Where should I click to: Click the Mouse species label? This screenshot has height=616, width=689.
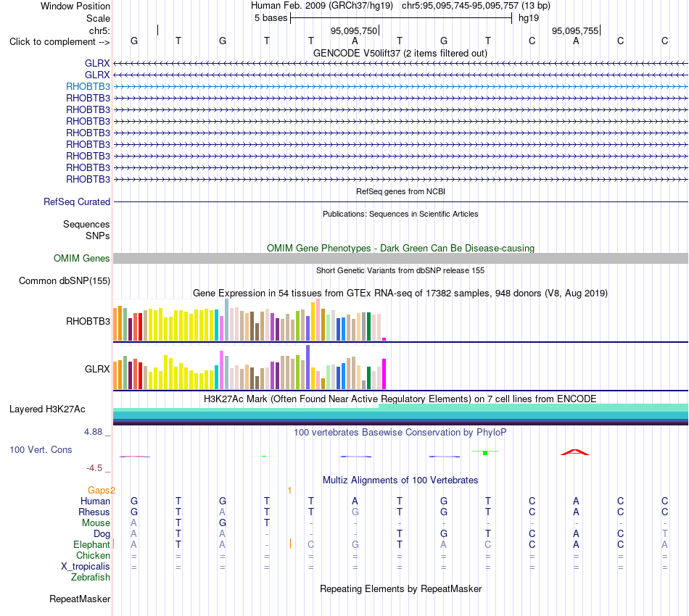point(96,523)
